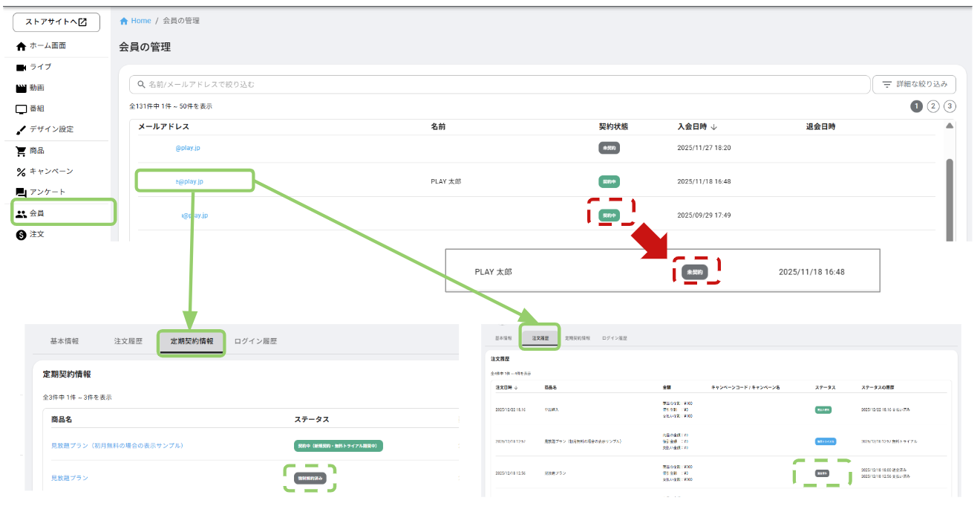Screen dimensions: 980x512
Task: Switch to the 定期契約情報 tab
Action: (x=192, y=342)
